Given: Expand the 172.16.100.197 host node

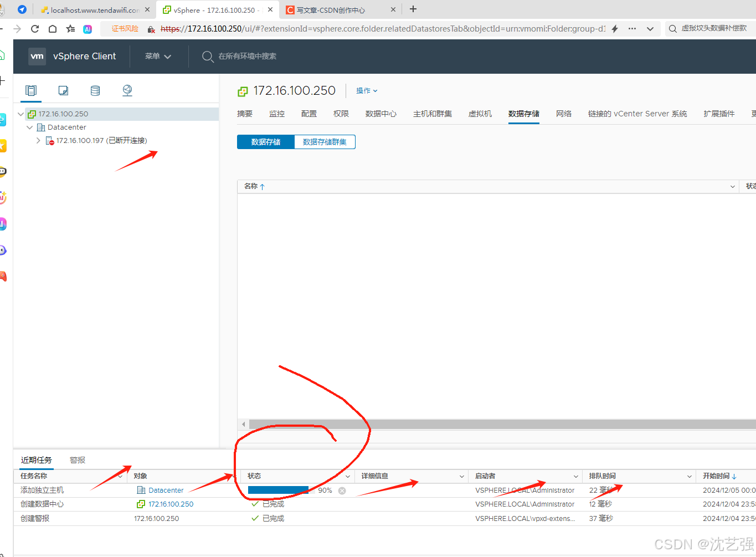Looking at the screenshot, I should coord(38,141).
